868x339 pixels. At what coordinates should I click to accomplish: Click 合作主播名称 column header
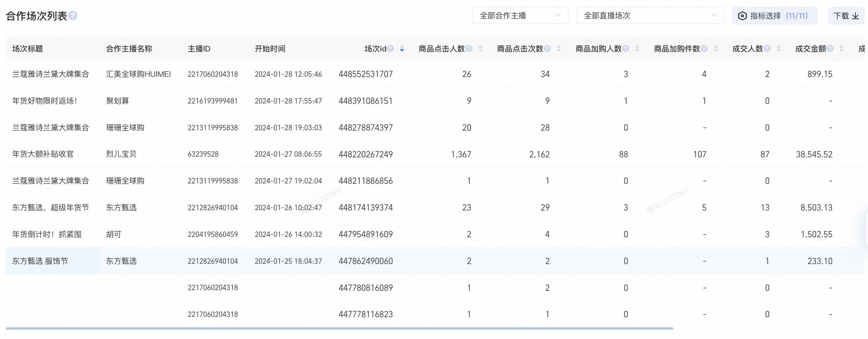(x=129, y=49)
